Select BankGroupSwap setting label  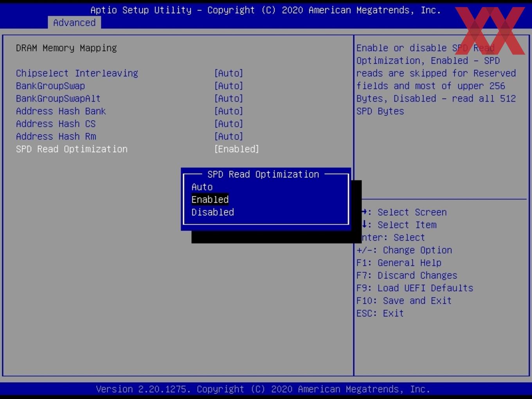click(50, 86)
